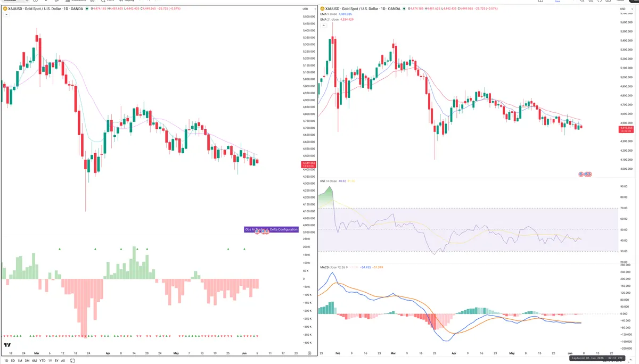This screenshot has height=364, width=639.
Task: Select the EMA 21 close indicator legend
Action: coord(330,19)
